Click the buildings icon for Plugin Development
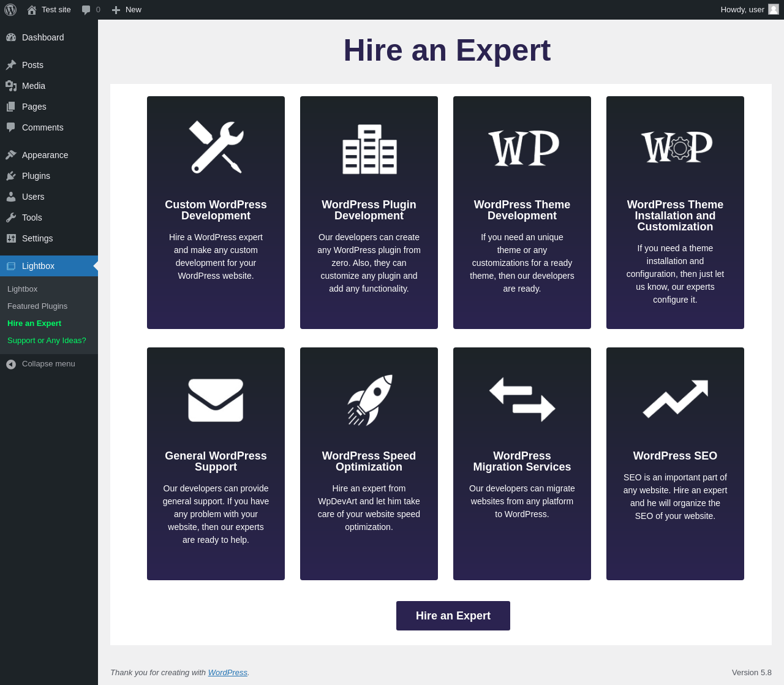Viewport: 784px width, 685px height. click(369, 149)
